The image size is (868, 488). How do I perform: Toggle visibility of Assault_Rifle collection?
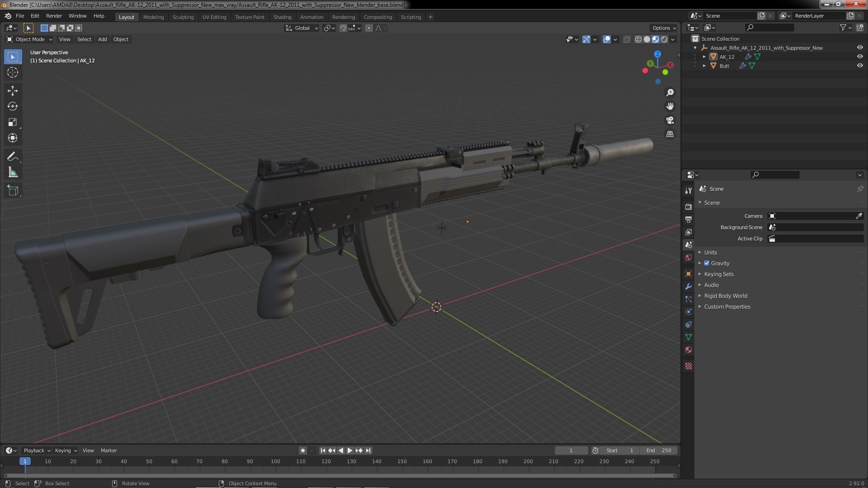click(860, 47)
